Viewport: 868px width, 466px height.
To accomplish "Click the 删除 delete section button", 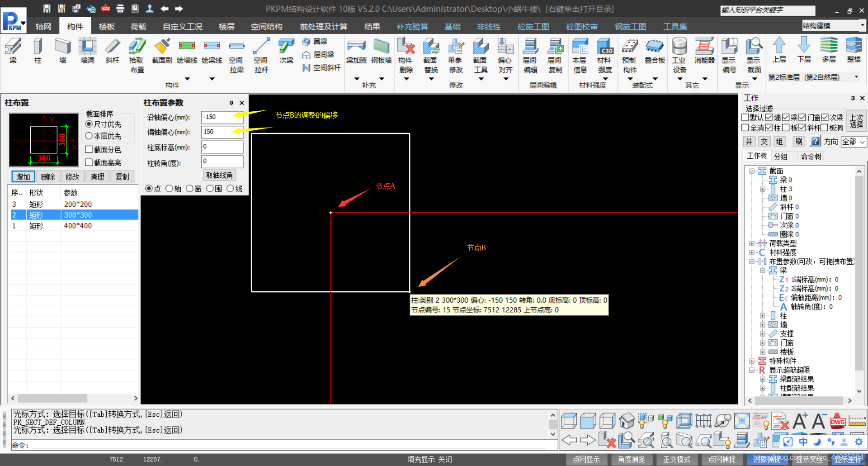I will pyautogui.click(x=48, y=176).
